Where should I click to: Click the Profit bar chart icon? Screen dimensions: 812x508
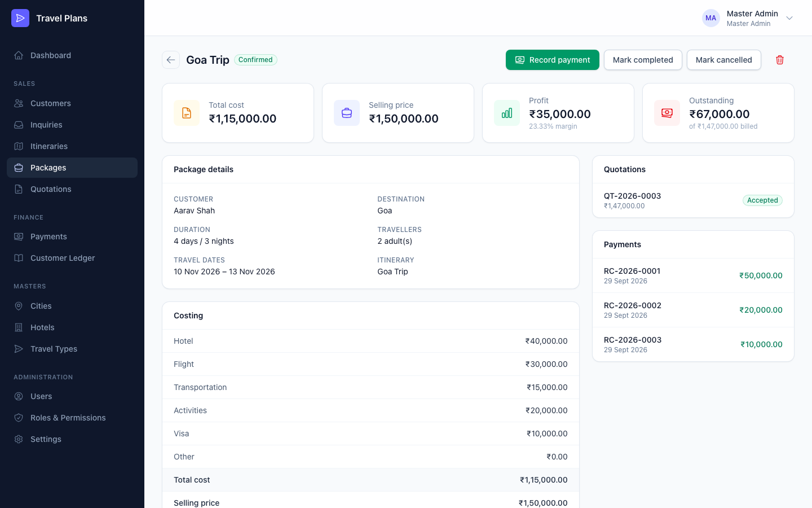coord(507,113)
